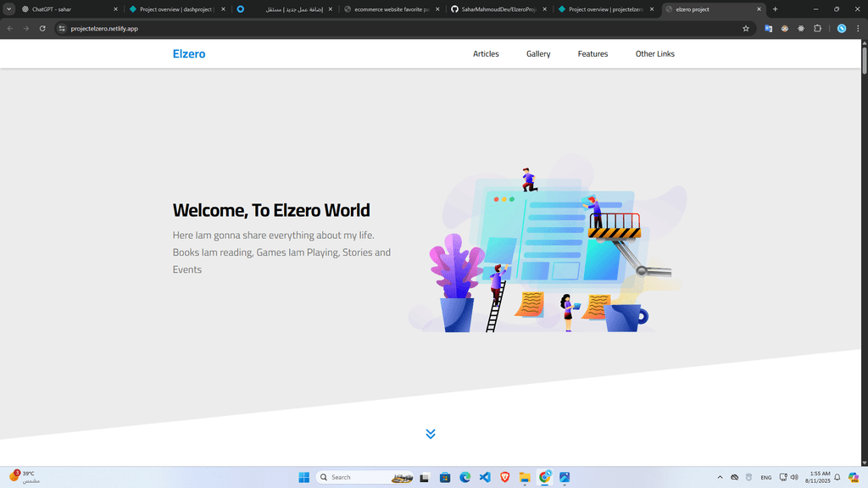The image size is (868, 488).
Task: Open Gallery navigation link
Action: pos(538,53)
